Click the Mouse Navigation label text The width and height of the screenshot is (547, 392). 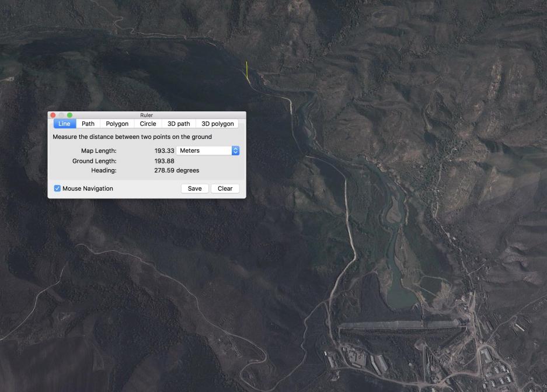[x=88, y=188]
